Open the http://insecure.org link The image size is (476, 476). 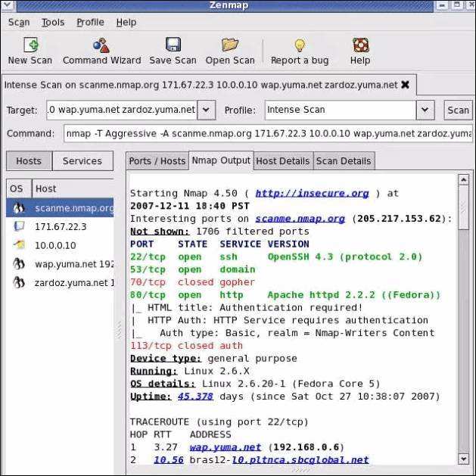pyautogui.click(x=312, y=194)
